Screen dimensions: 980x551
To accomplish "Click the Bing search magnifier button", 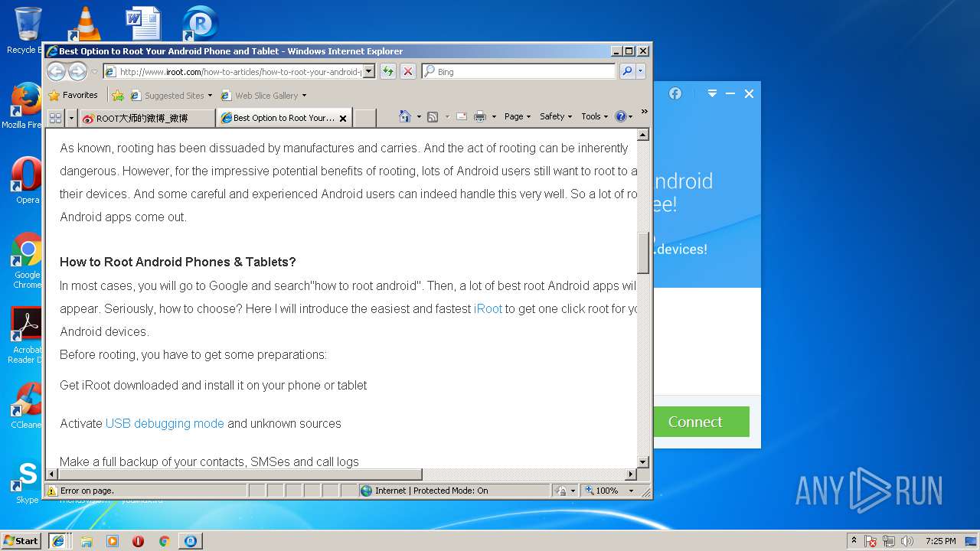I will tap(627, 71).
